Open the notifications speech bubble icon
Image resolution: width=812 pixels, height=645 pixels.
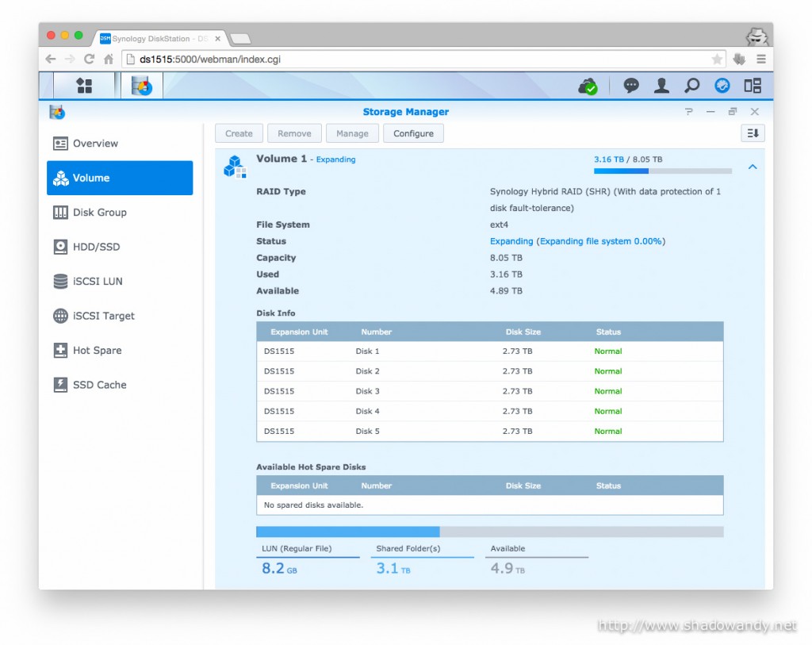tap(630, 86)
